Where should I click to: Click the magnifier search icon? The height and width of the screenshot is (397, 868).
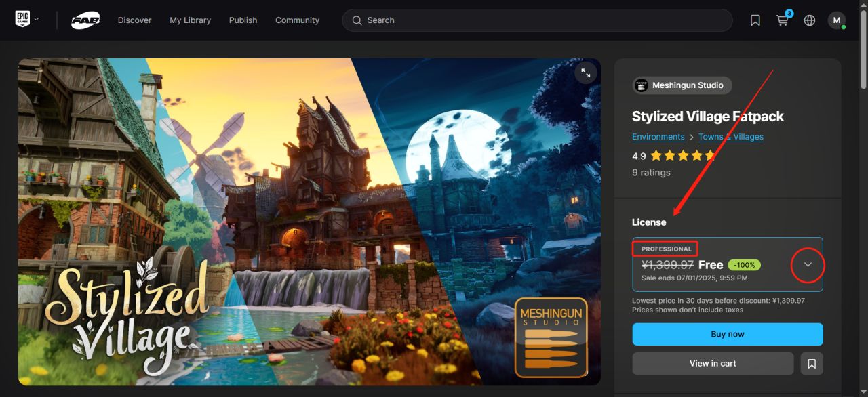click(357, 20)
